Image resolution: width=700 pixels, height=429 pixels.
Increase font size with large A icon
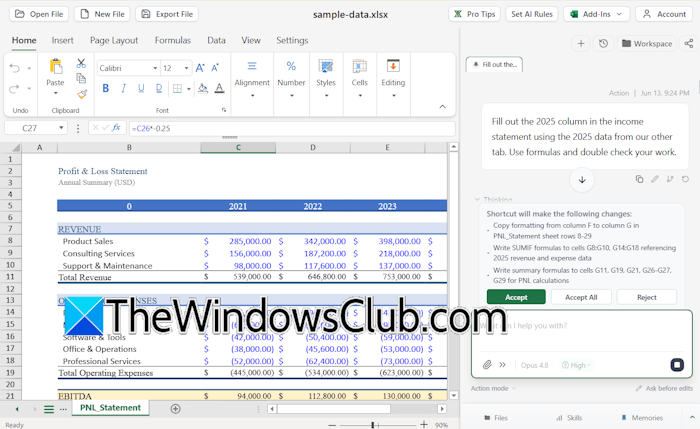click(x=200, y=68)
